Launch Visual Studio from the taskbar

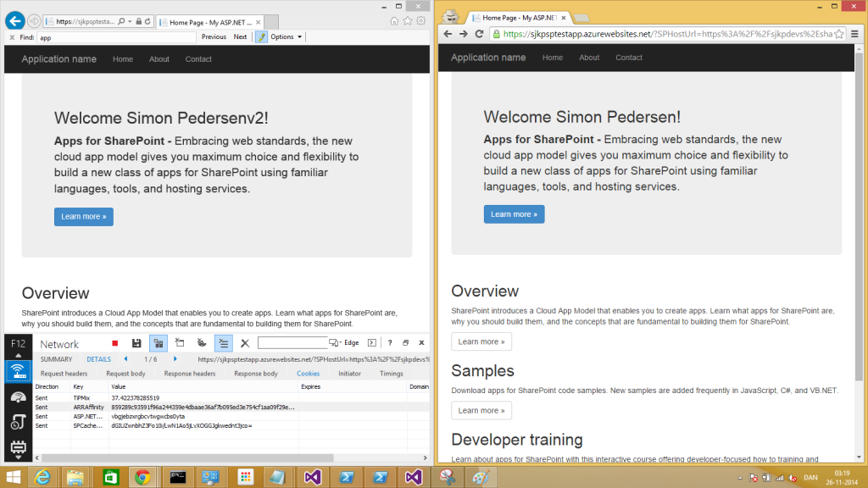(312, 476)
